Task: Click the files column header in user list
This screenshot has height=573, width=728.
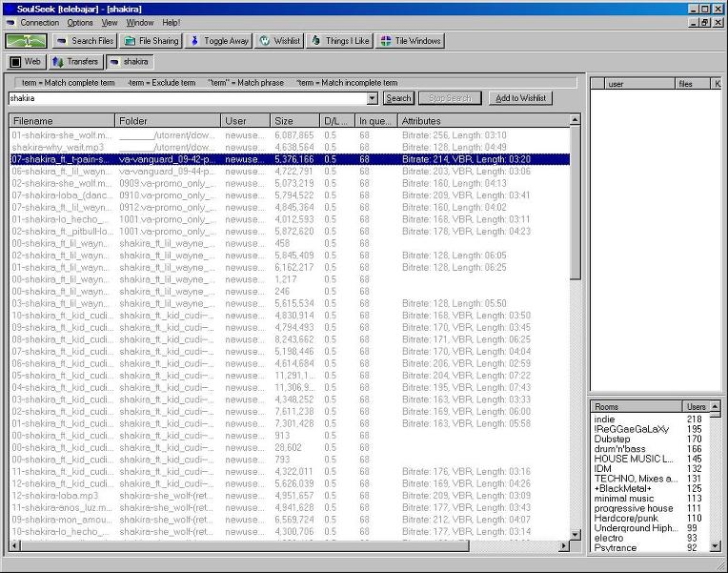Action: coord(692,84)
